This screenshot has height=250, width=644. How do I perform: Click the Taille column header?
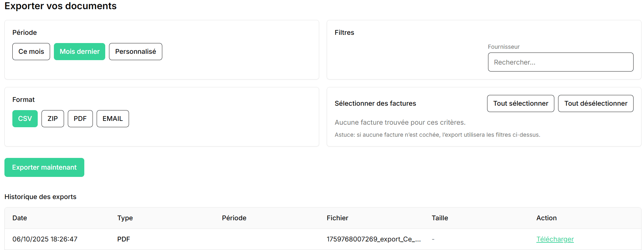click(x=440, y=218)
